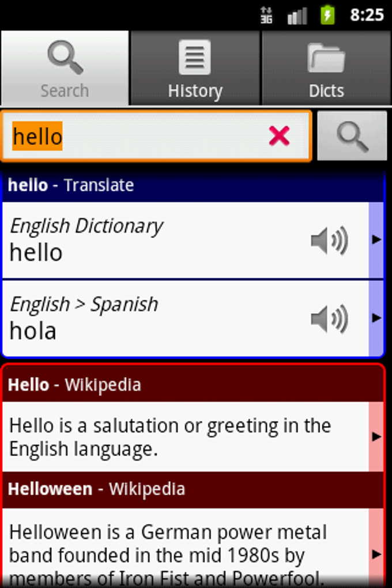
Task: Tap the magnifier search button
Action: [x=352, y=135]
